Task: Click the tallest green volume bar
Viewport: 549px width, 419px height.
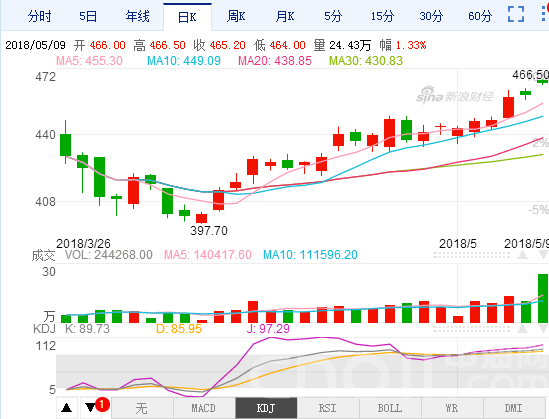Action: [x=543, y=298]
